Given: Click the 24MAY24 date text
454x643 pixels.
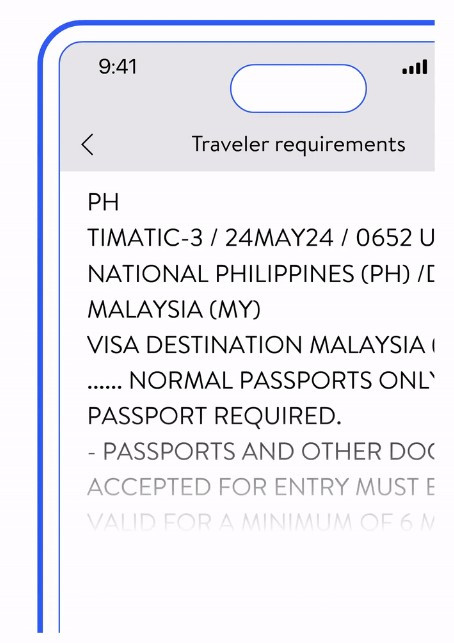Looking at the screenshot, I should tap(279, 238).
